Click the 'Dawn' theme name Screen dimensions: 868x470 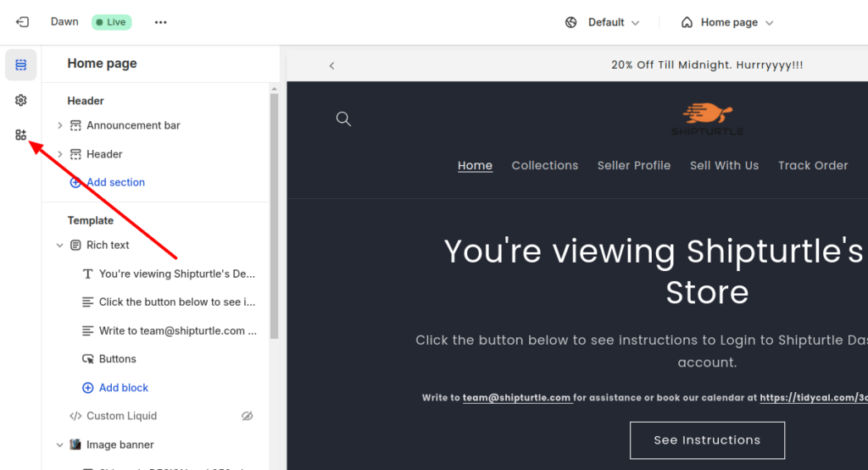(x=64, y=21)
